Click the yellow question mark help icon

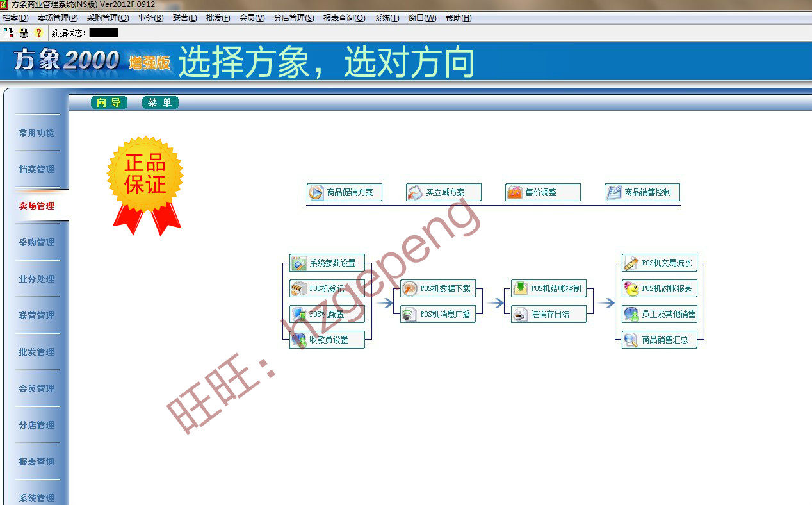pos(38,33)
